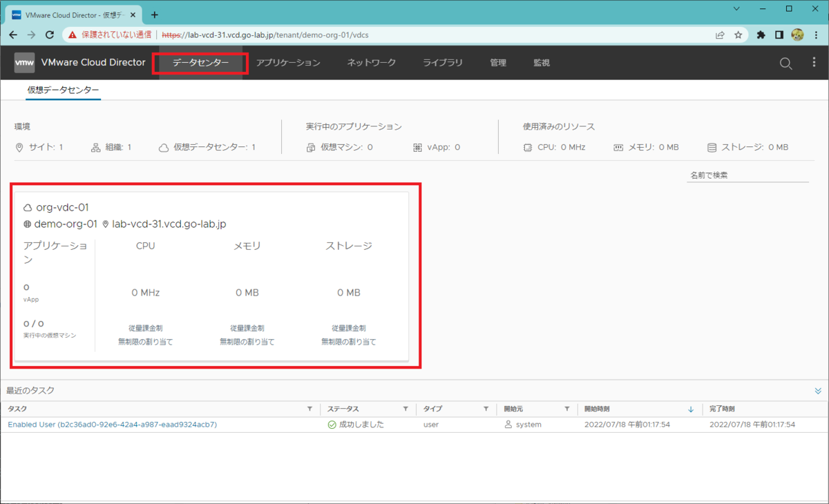The height and width of the screenshot is (504, 829).
Task: Open the 開始元 column filter
Action: 567,409
